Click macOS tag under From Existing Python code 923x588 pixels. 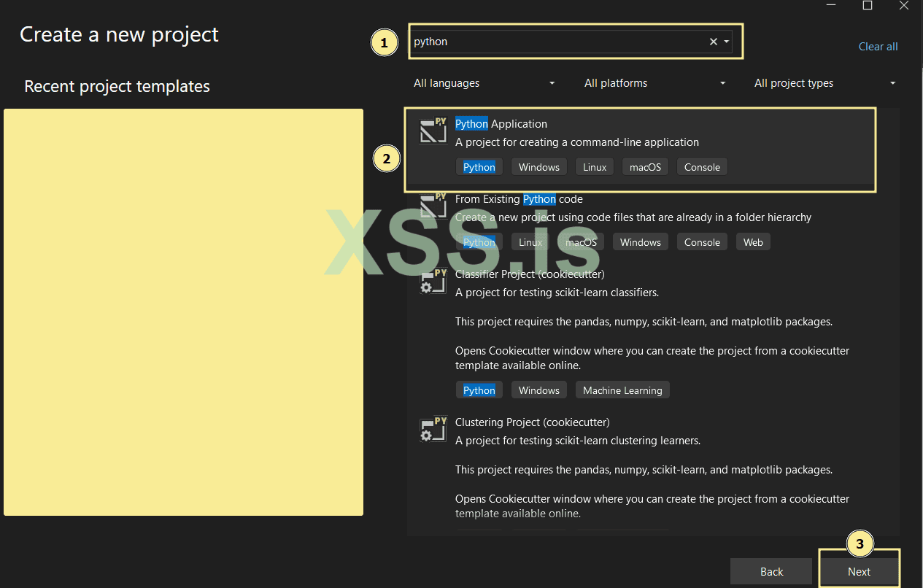[581, 242]
